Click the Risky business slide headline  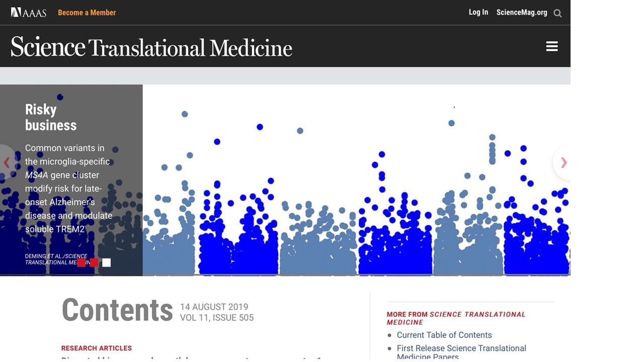tap(51, 117)
